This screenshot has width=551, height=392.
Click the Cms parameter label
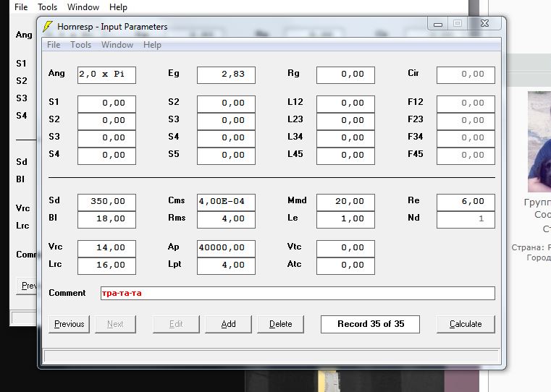pos(177,200)
